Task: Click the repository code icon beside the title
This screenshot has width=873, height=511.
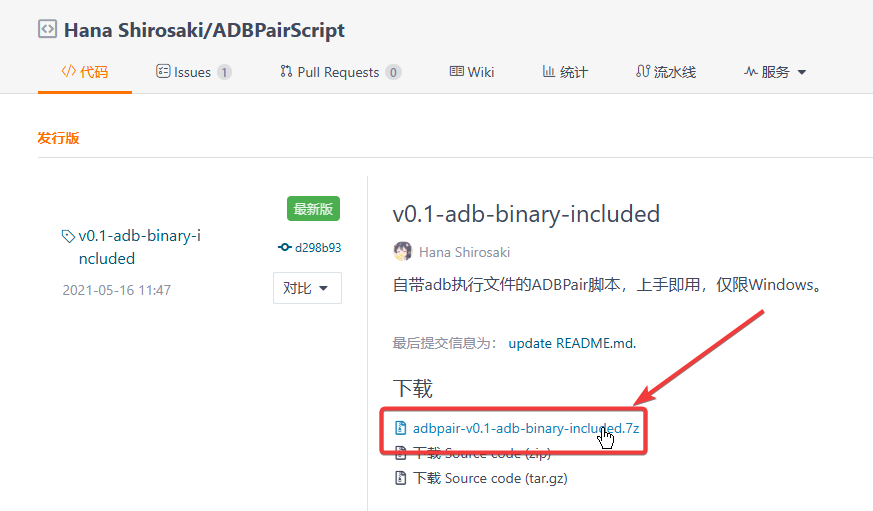Action: click(x=47, y=29)
